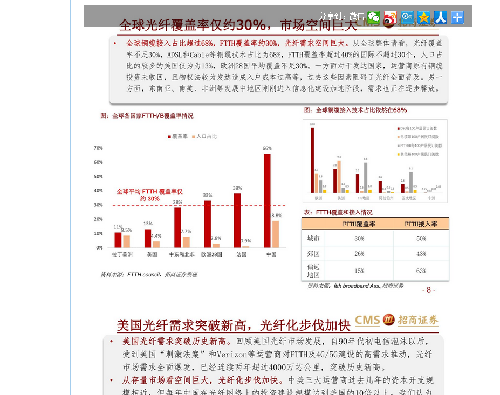The width and height of the screenshot is (500, 395).
Task: Share to QQ Zone star icon
Action: click(x=424, y=17)
